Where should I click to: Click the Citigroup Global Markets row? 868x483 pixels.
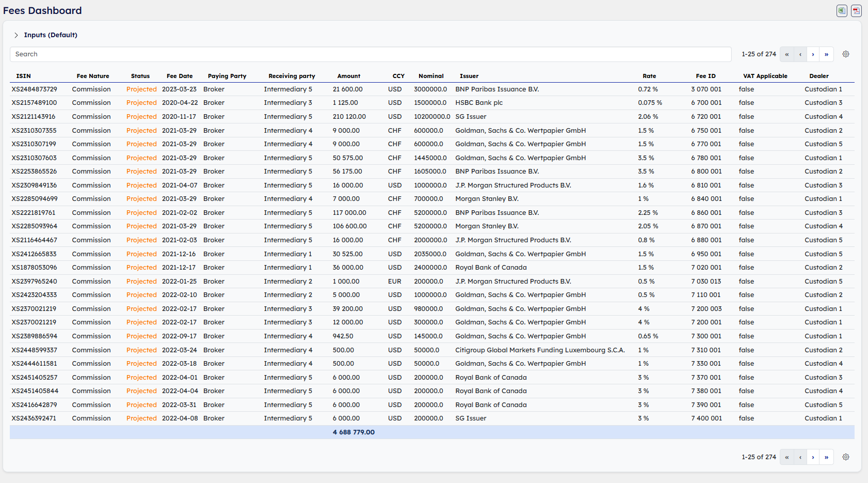[x=539, y=350]
